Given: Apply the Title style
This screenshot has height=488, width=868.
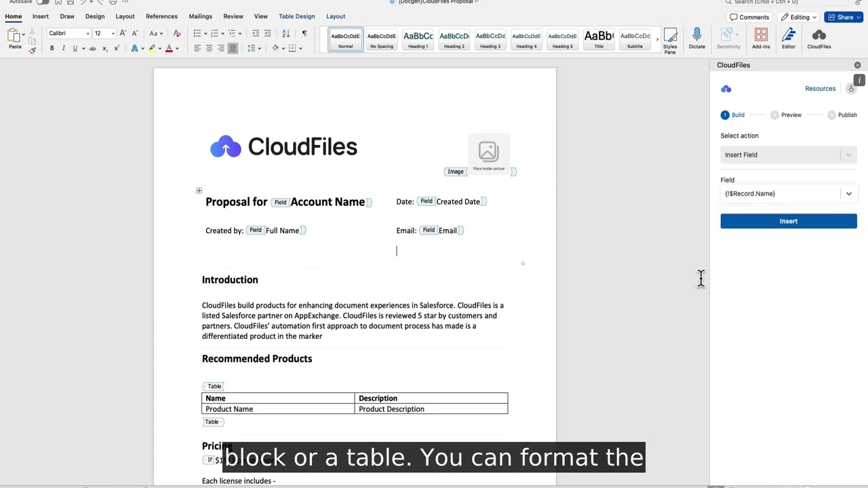Looking at the screenshot, I should [599, 40].
